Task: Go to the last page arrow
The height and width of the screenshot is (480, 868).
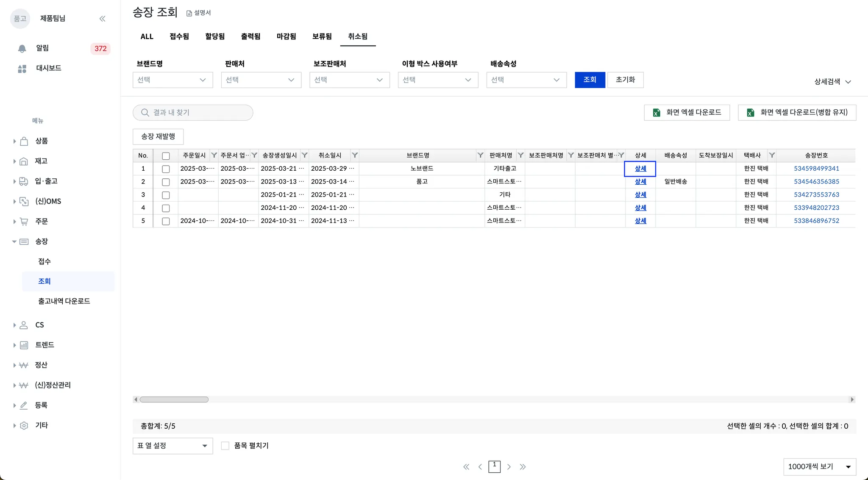Action: pyautogui.click(x=523, y=467)
